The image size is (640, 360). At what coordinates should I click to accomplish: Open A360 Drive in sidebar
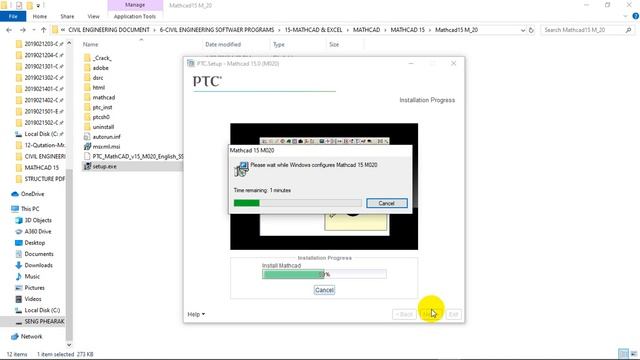coord(33,231)
